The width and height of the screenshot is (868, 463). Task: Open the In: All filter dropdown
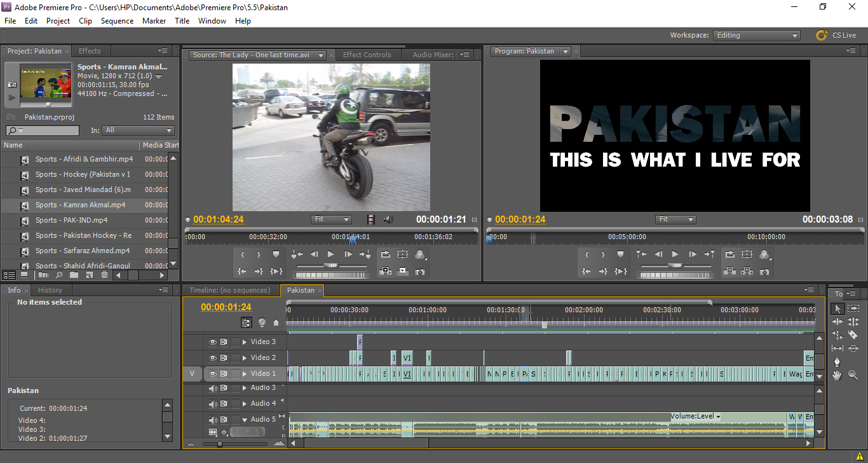click(138, 130)
